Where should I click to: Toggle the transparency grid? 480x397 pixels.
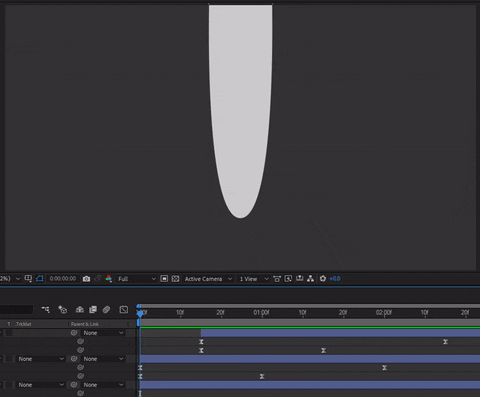[175, 278]
